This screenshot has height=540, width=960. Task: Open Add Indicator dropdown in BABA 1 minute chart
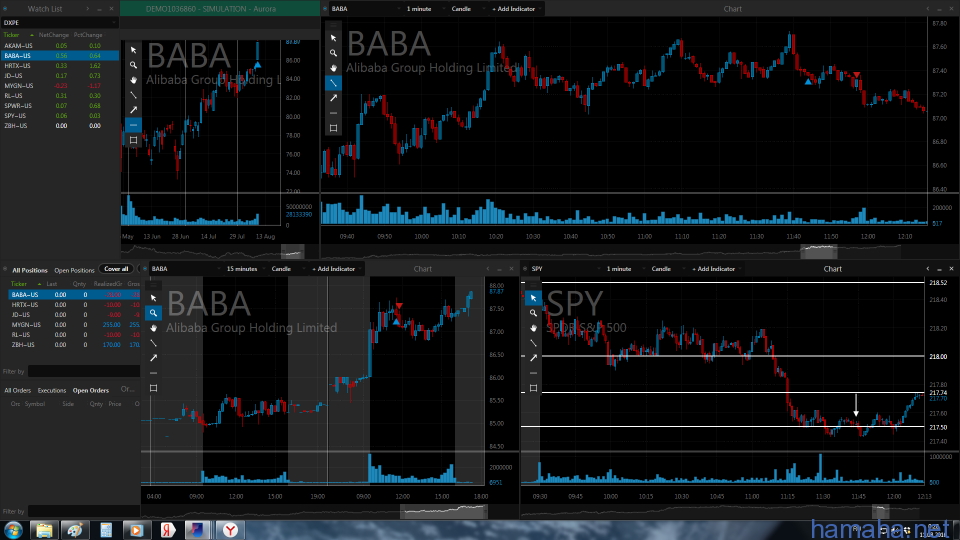pos(516,9)
